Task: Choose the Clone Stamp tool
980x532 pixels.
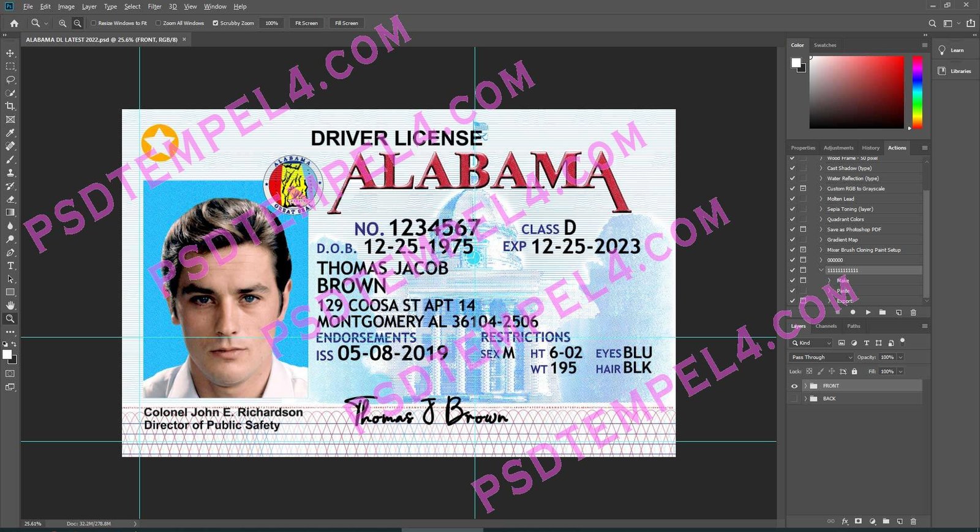Action: (x=10, y=173)
